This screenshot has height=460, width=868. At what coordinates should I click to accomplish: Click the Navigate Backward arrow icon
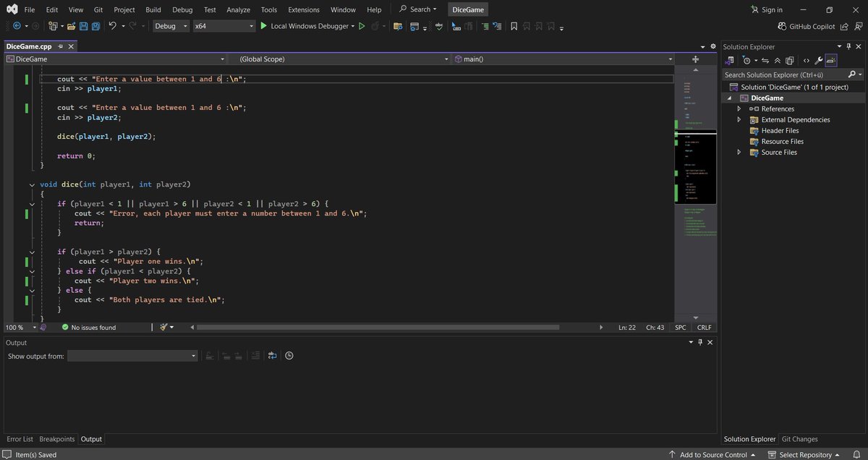16,26
